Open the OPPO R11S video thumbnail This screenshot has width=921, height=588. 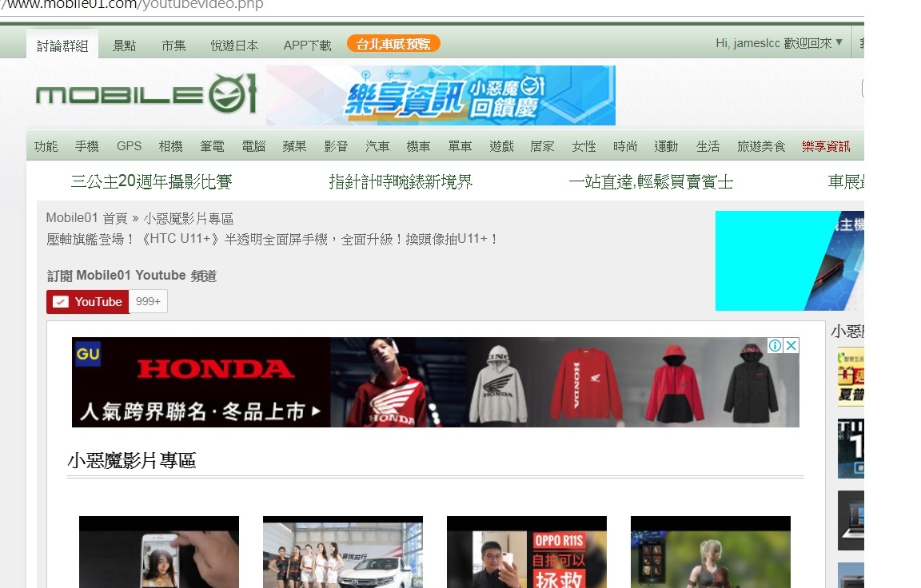(x=527, y=551)
